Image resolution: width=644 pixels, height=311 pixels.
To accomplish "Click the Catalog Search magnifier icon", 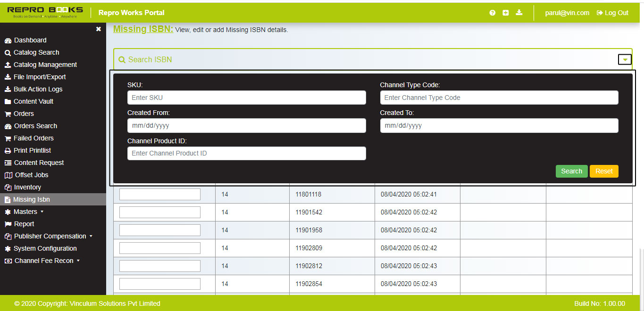I will pos(7,52).
